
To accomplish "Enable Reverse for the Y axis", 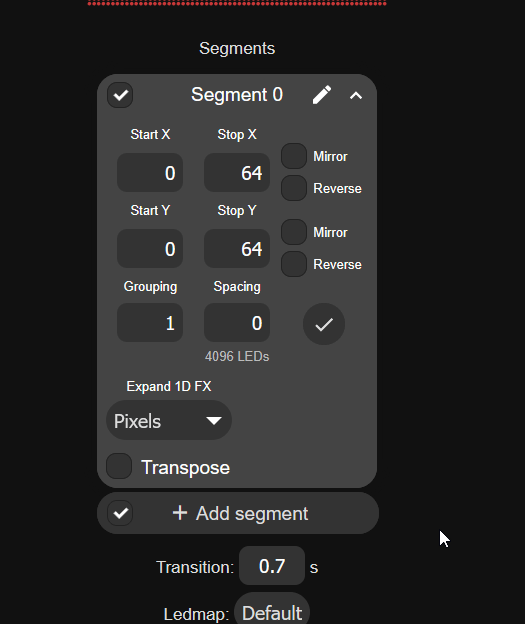I will point(294,264).
